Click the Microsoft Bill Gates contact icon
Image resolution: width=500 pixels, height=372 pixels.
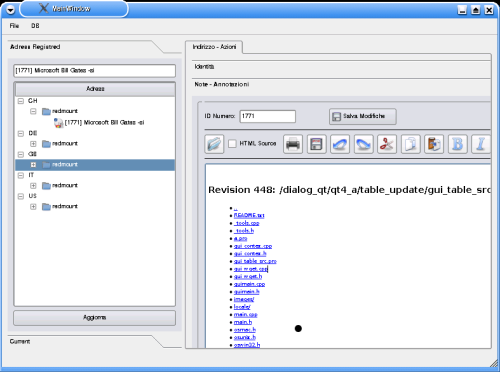point(58,123)
